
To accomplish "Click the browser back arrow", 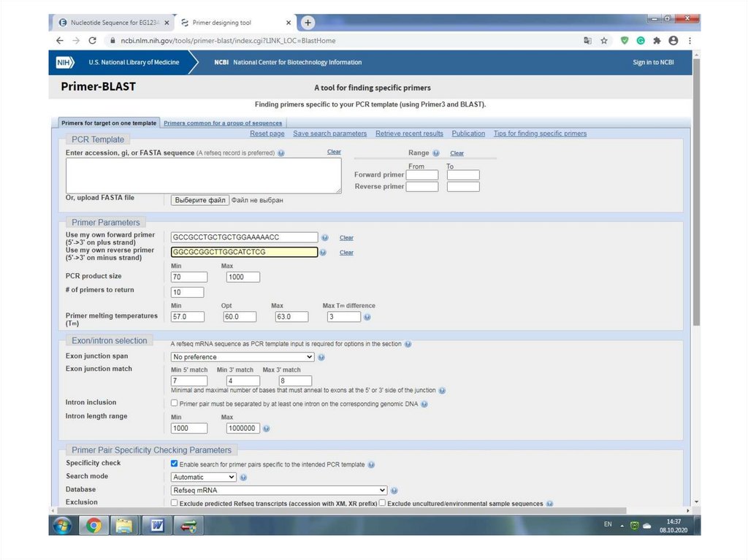I will point(60,41).
